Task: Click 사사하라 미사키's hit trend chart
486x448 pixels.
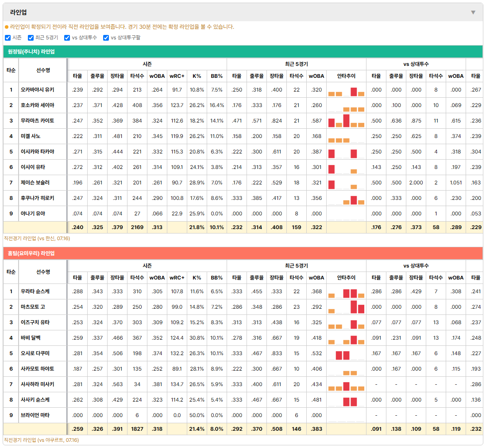Action: 346,384
